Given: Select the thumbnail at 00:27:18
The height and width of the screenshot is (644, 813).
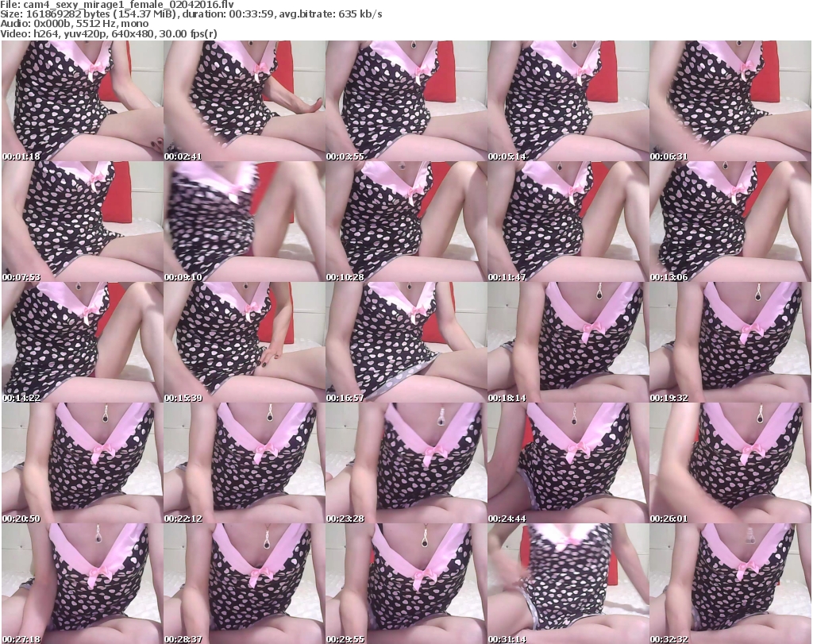Looking at the screenshot, I should pos(83,584).
